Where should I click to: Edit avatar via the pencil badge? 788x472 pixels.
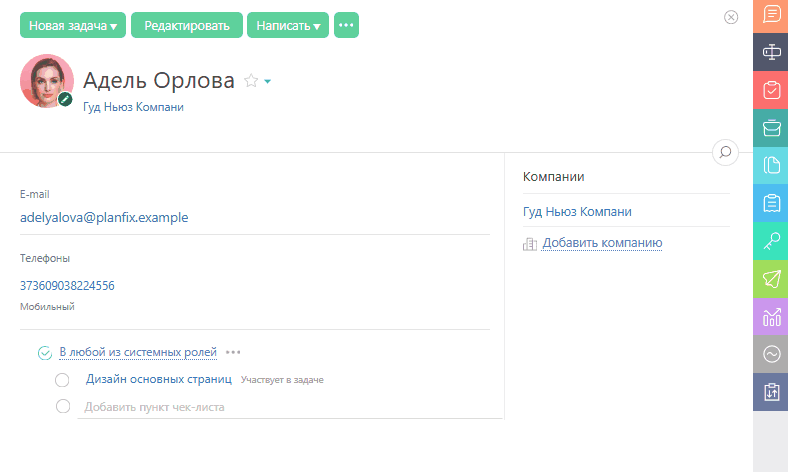(x=65, y=99)
